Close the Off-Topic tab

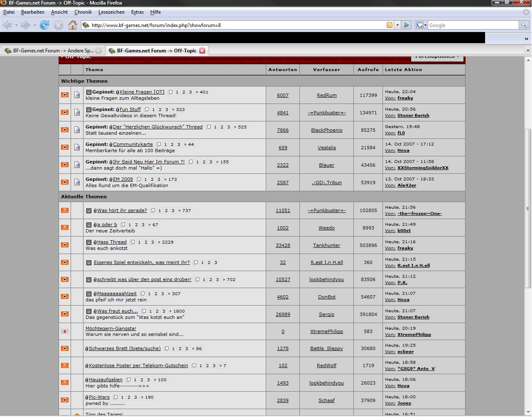point(202,51)
